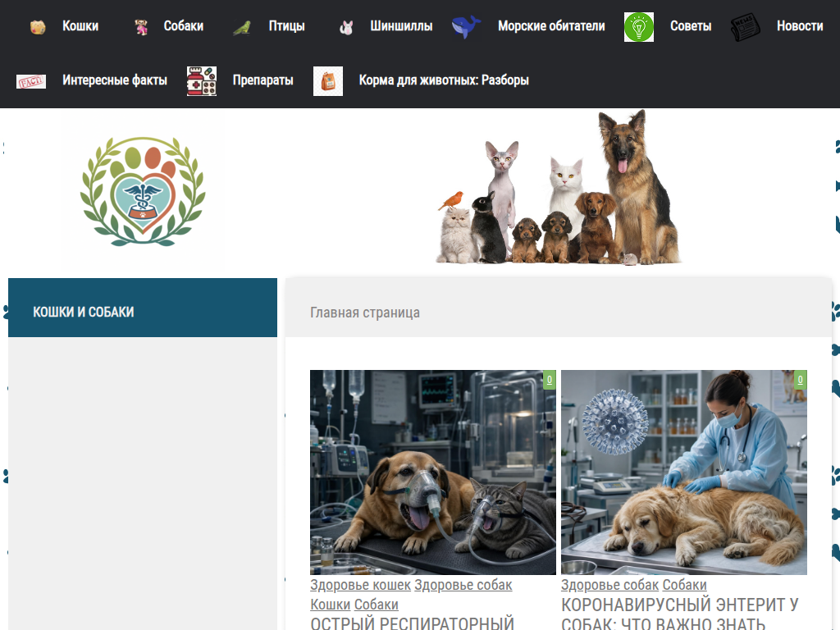The height and width of the screenshot is (630, 840).
Task: Click the Главная страница breadcrumb
Action: 365,313
